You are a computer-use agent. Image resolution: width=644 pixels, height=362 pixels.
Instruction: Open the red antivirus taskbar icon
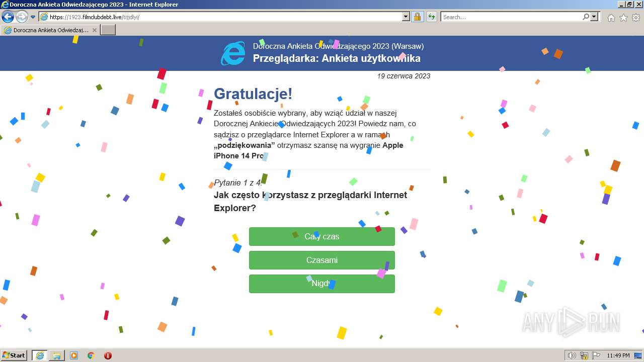[108, 355]
